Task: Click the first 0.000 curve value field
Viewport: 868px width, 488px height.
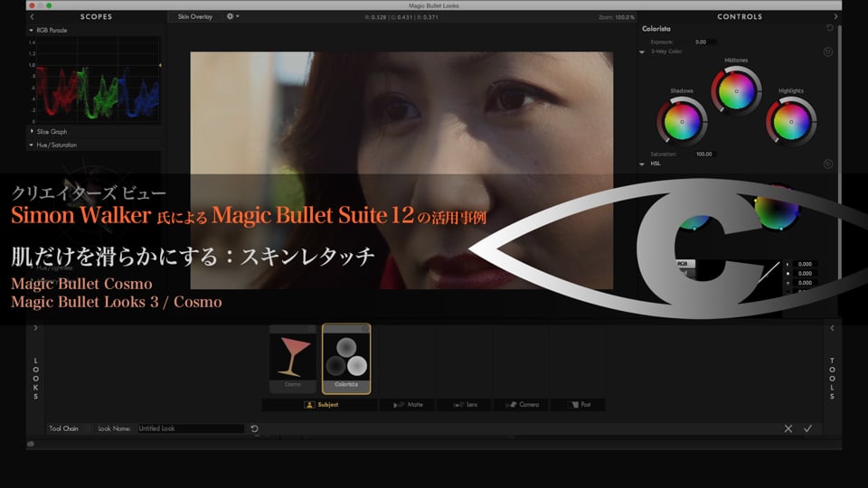Action: (x=805, y=265)
